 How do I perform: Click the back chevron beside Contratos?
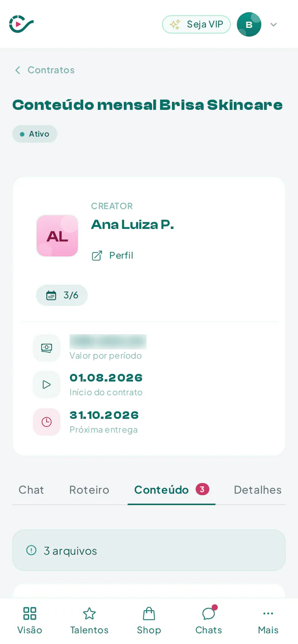point(18,70)
